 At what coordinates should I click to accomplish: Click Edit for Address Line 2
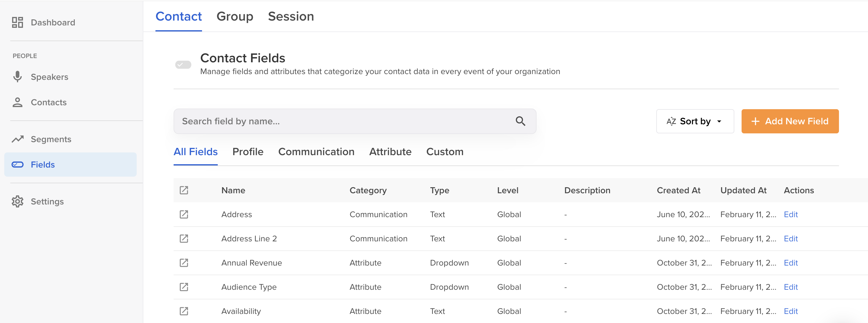click(791, 239)
